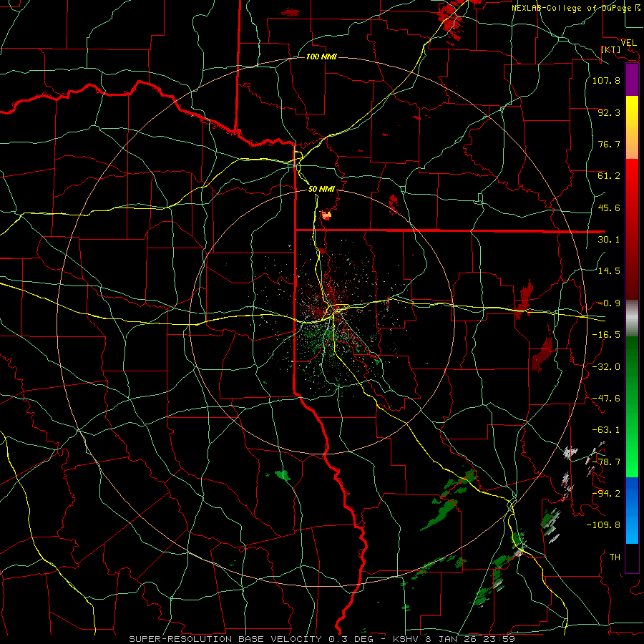
Task: Click the -0.9 scale value
Action: click(x=609, y=303)
